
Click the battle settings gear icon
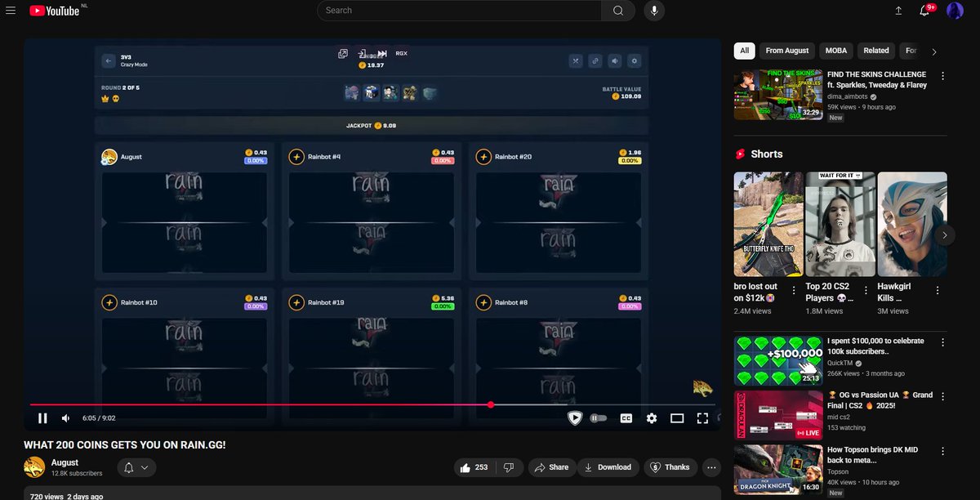click(x=635, y=60)
